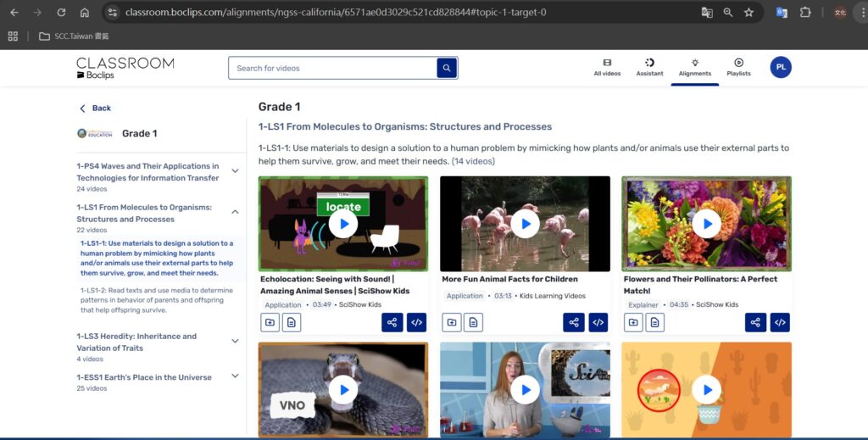Screen dimensions: 868x440
Task: Add More Fun Animal Facts to playlist
Action: [x=452, y=322]
